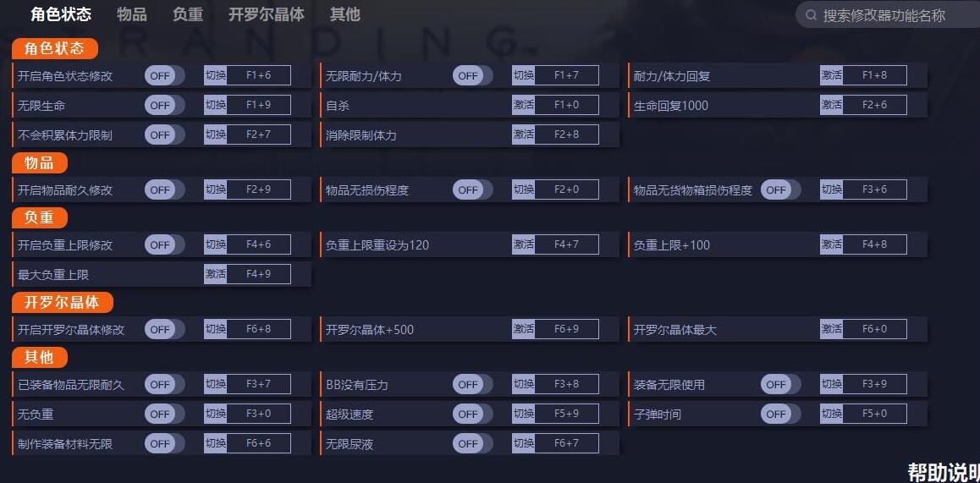The image size is (980, 483).
Task: Click 切换 button for 无限尿液
Action: point(523,443)
